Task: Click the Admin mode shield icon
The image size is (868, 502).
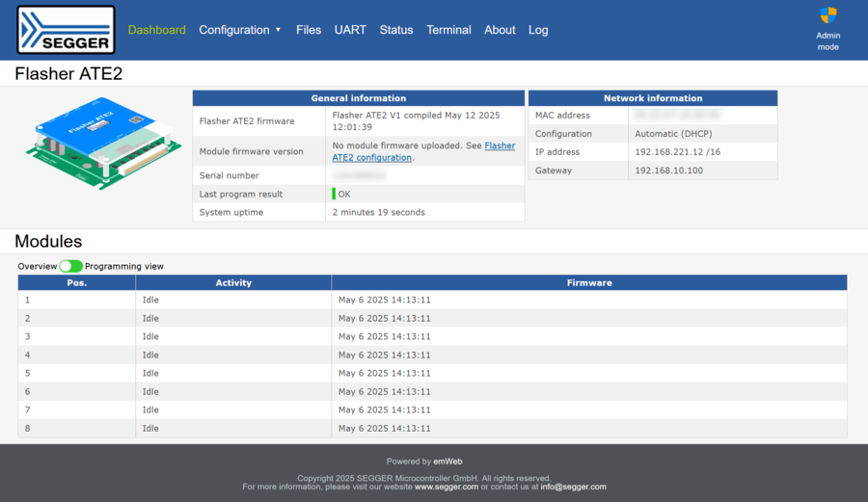Action: pyautogui.click(x=827, y=15)
